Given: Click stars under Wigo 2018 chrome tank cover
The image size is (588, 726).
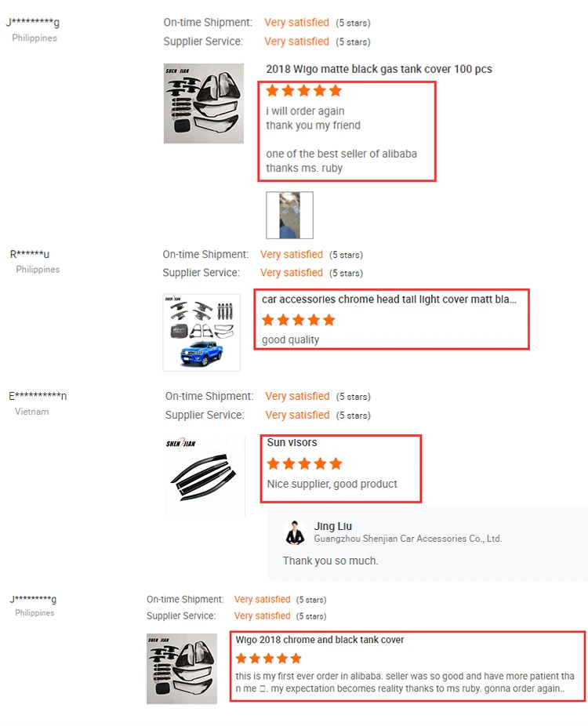Looking at the screenshot, I should pos(268,659).
